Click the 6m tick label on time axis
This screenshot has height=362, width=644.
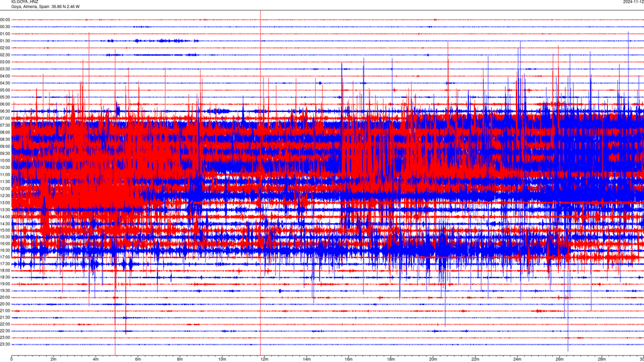coord(138,359)
